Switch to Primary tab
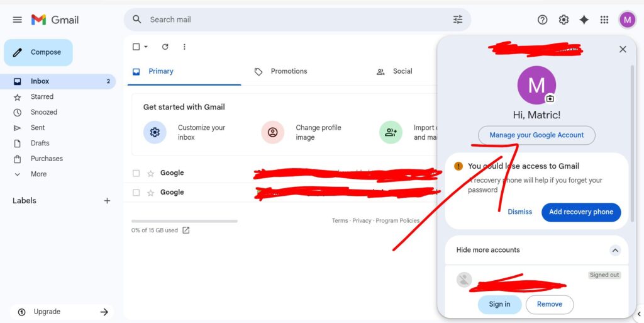The height and width of the screenshot is (323, 644). click(184, 72)
